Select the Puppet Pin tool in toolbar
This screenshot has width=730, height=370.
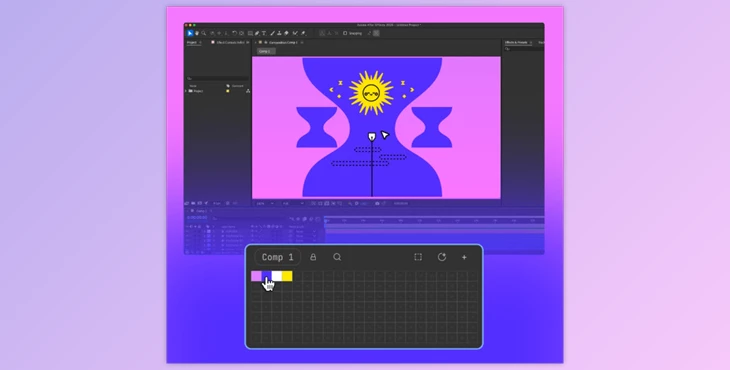click(303, 33)
